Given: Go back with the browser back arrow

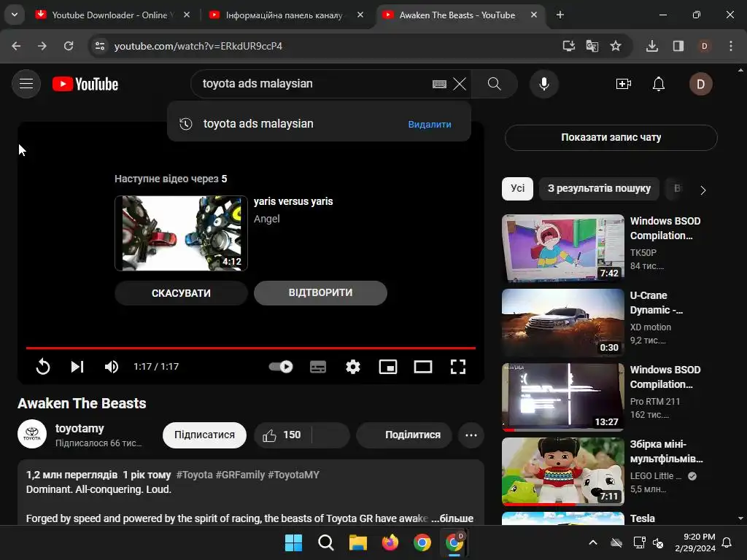Looking at the screenshot, I should pyautogui.click(x=16, y=46).
